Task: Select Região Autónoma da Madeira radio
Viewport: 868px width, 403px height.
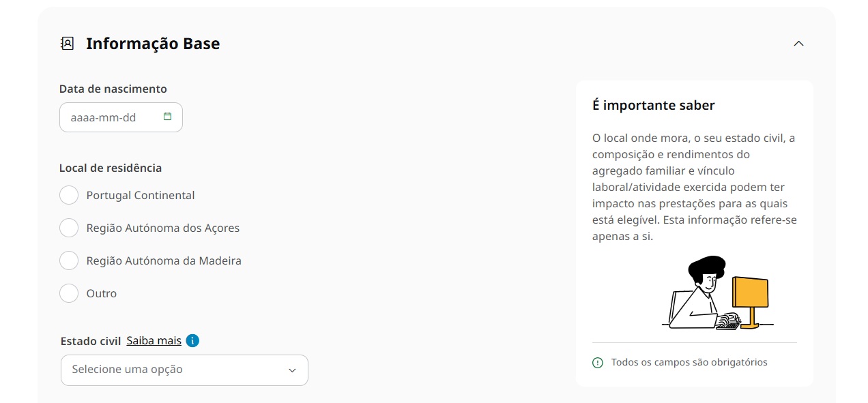Action: [x=69, y=260]
